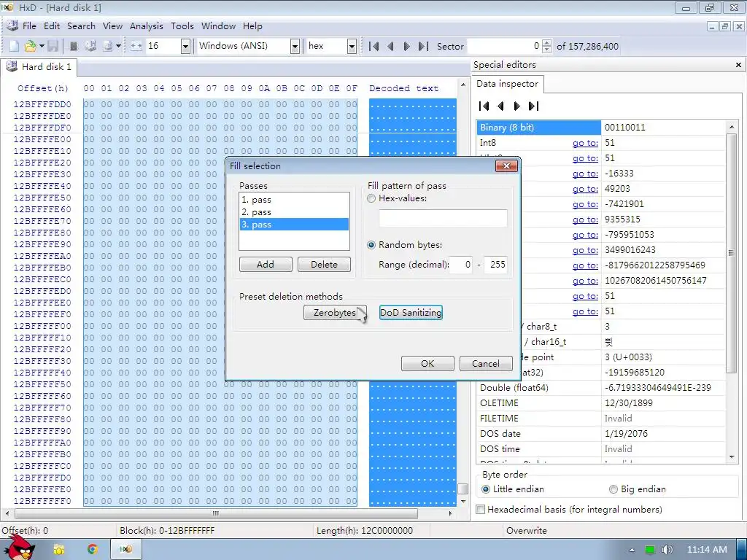Select the Hex-values radio button
The image size is (747, 560).
[371, 198]
